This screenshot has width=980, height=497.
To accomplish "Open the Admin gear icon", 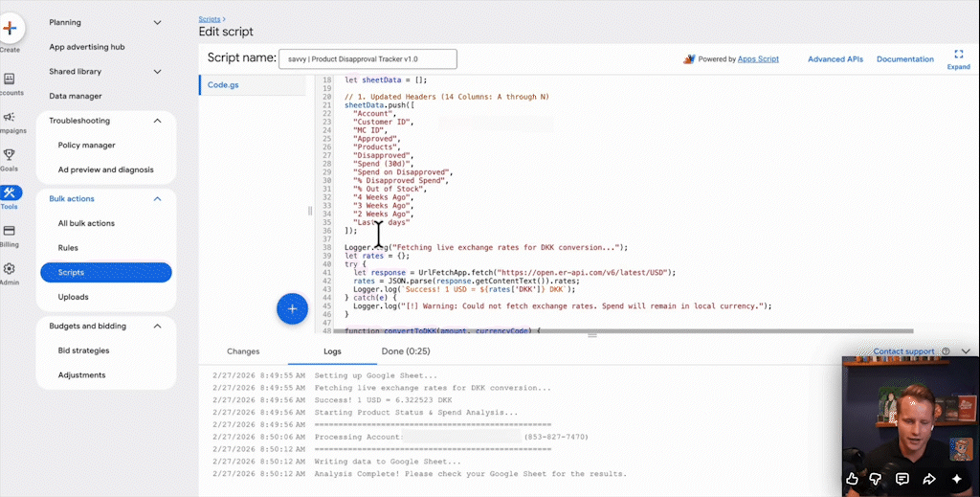I will pos(10,271).
